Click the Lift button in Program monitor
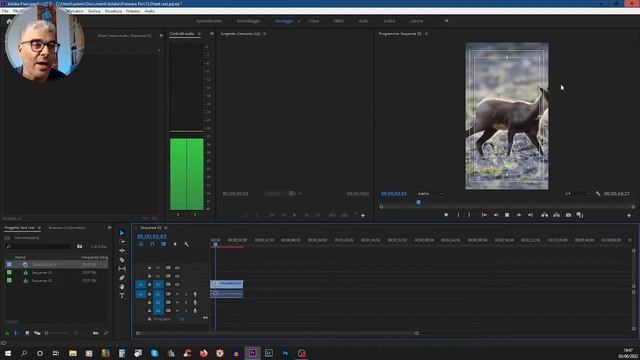This screenshot has width=640, height=360. (x=544, y=215)
